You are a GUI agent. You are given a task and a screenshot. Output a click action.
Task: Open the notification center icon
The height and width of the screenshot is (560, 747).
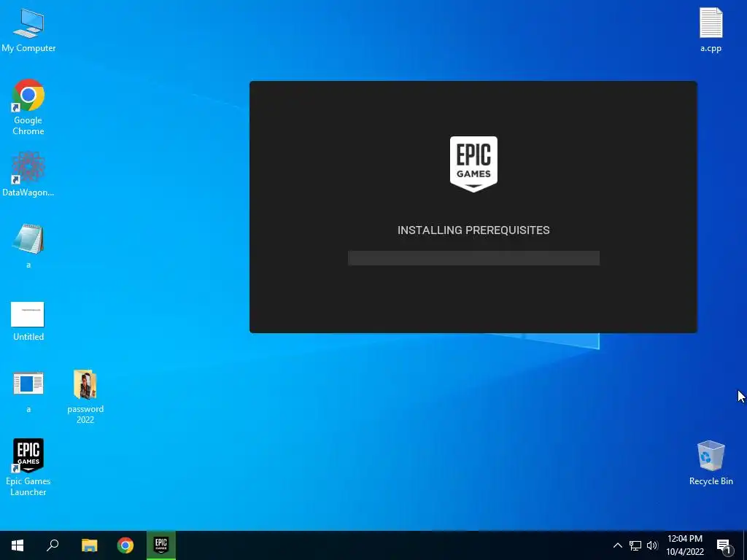pyautogui.click(x=724, y=545)
